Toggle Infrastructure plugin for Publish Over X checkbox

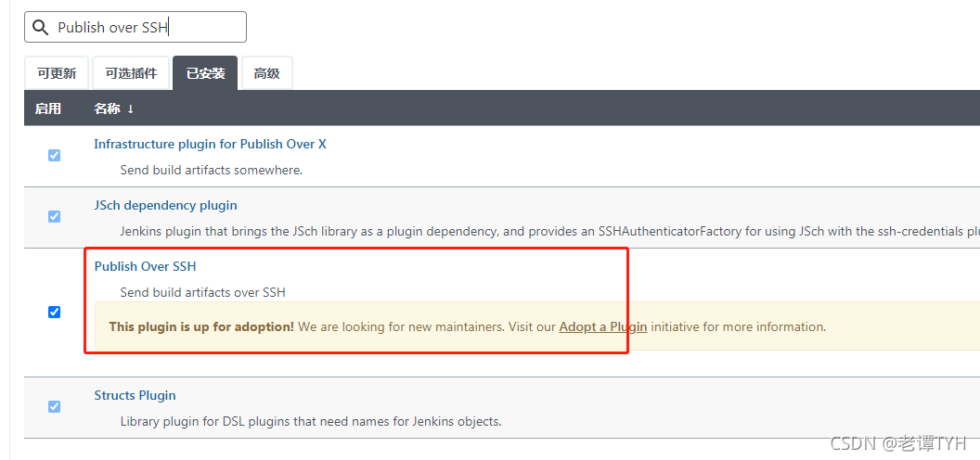point(55,156)
